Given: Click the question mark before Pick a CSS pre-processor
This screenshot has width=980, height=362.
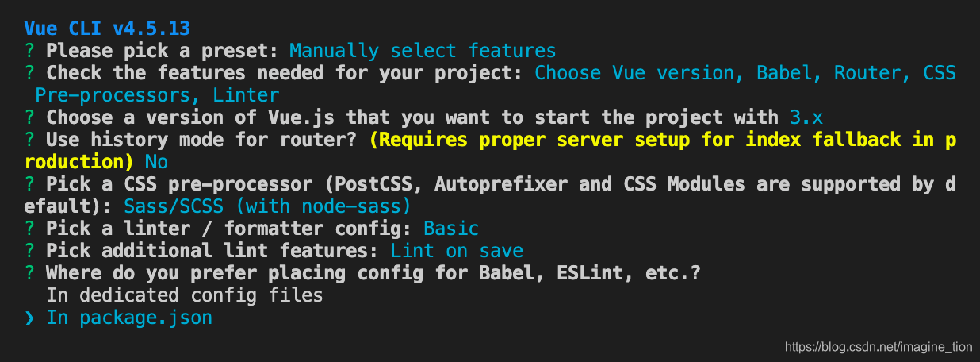Looking at the screenshot, I should [x=29, y=184].
